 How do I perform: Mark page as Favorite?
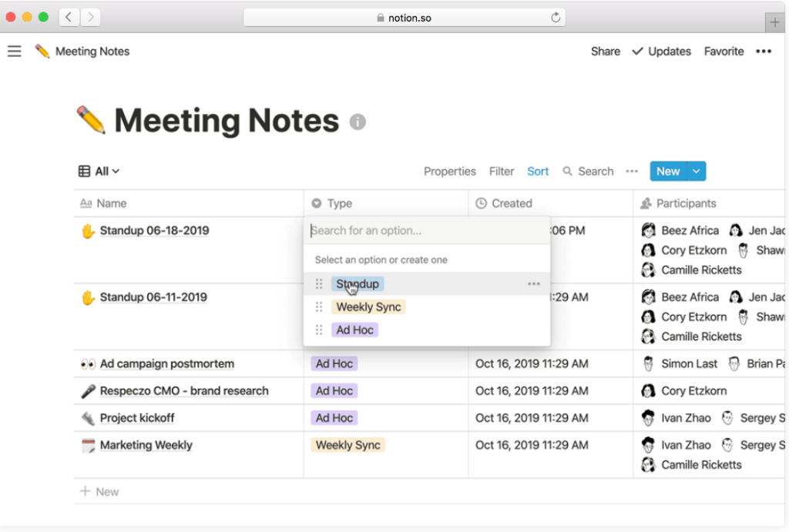click(x=724, y=52)
